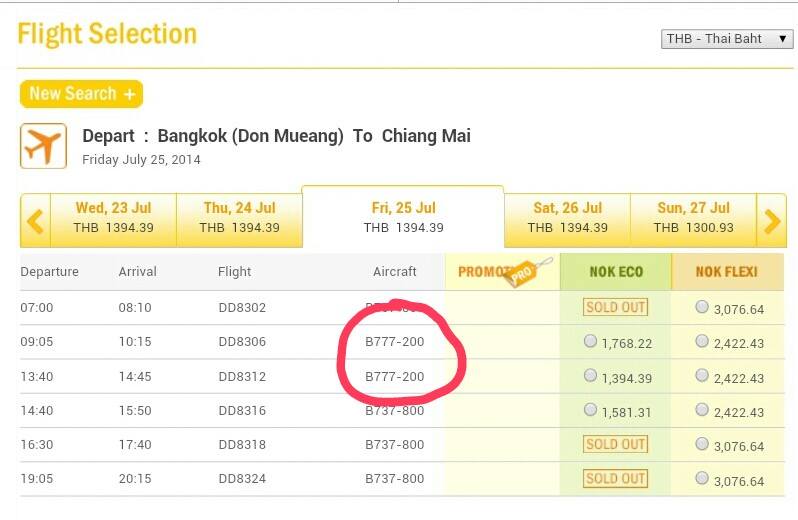Select Nok Flexi 3,076.64 fare for 07:00 flight
The width and height of the screenshot is (798, 520).
[x=702, y=307]
